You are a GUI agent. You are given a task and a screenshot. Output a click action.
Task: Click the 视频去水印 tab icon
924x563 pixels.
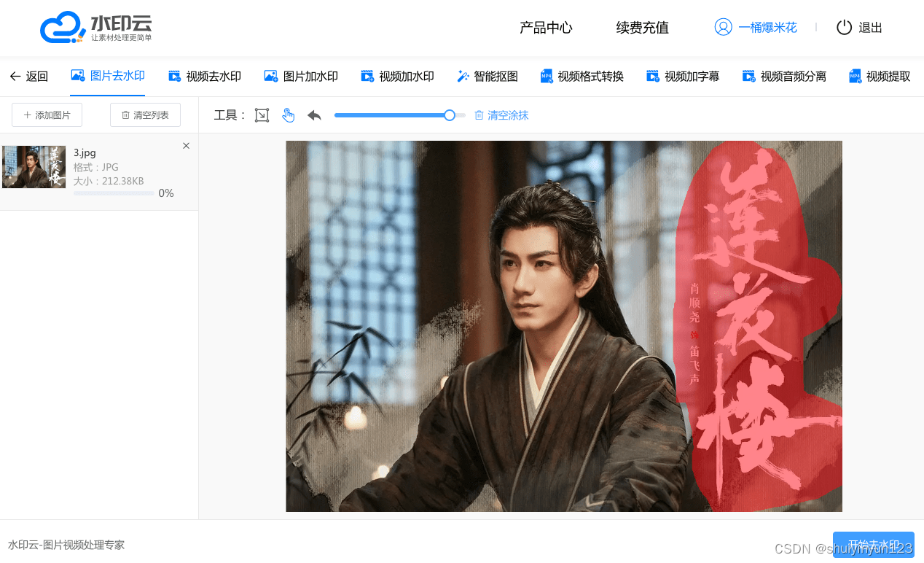click(174, 76)
